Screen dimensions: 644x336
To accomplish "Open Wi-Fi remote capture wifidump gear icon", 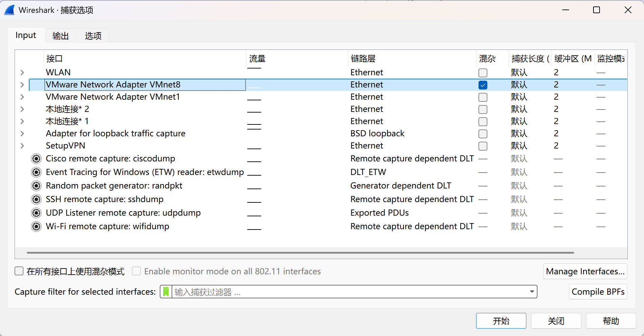I will click(36, 226).
